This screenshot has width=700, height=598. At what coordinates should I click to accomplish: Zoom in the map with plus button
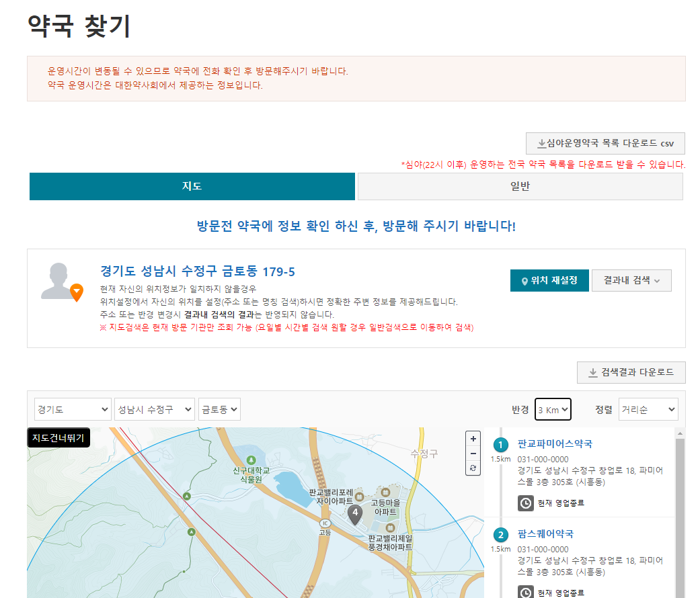[473, 438]
